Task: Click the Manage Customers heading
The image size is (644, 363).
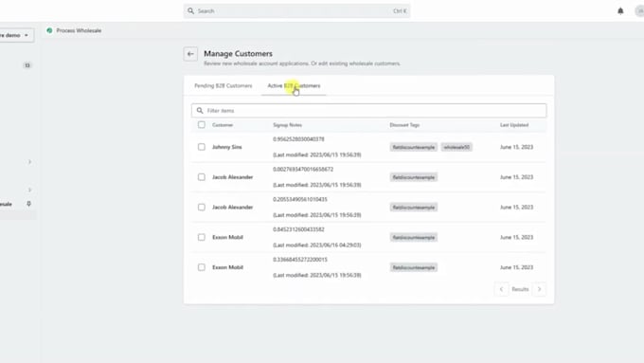Action: 239,54
